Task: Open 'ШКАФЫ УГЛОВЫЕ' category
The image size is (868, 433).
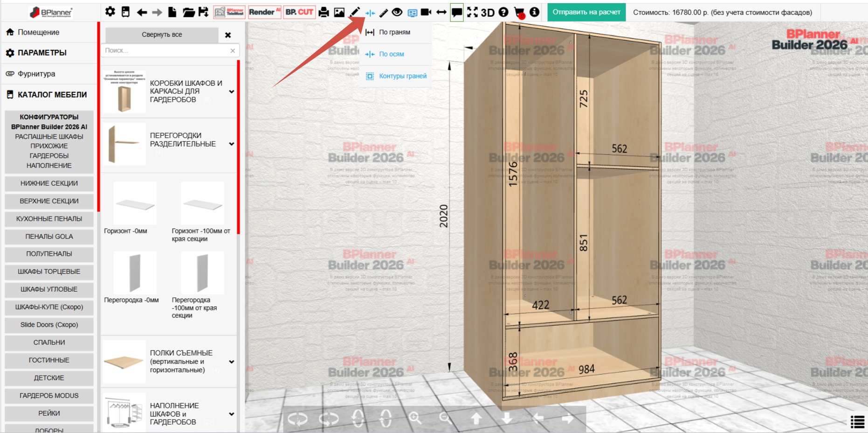Action: [x=49, y=289]
